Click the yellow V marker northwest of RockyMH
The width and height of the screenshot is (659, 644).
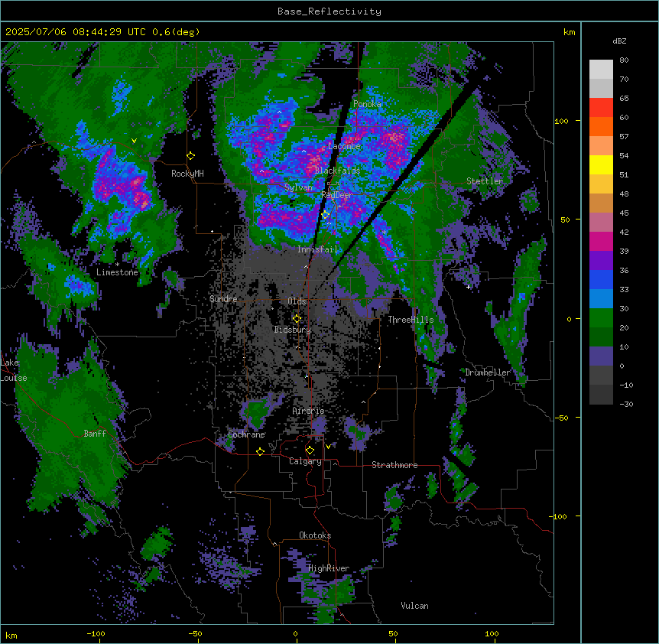(134, 141)
